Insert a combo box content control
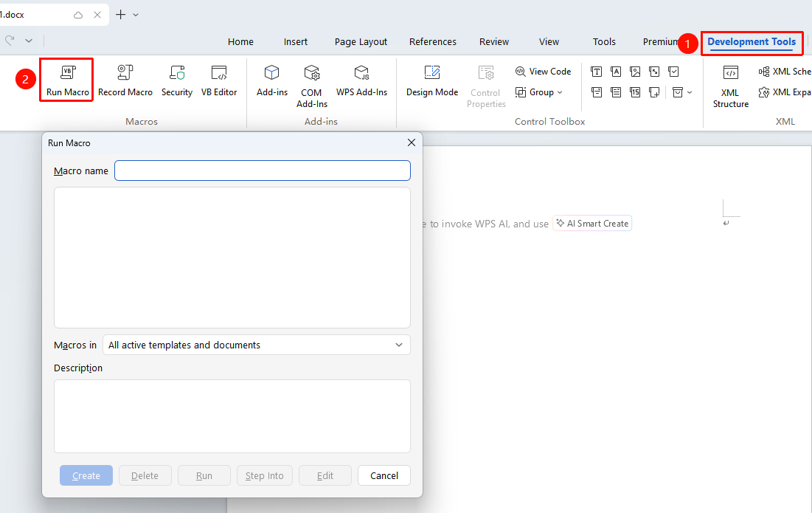This screenshot has width=812, height=513. pos(597,92)
